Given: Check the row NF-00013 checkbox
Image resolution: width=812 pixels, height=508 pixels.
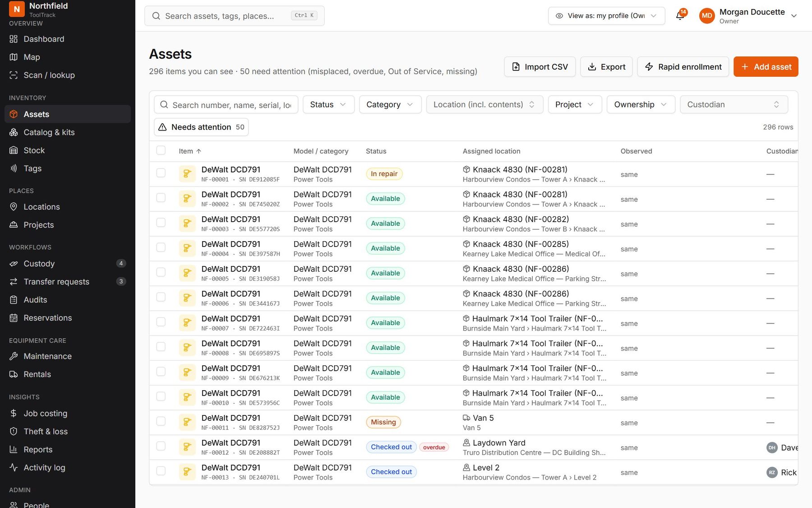Looking at the screenshot, I should point(161,471).
